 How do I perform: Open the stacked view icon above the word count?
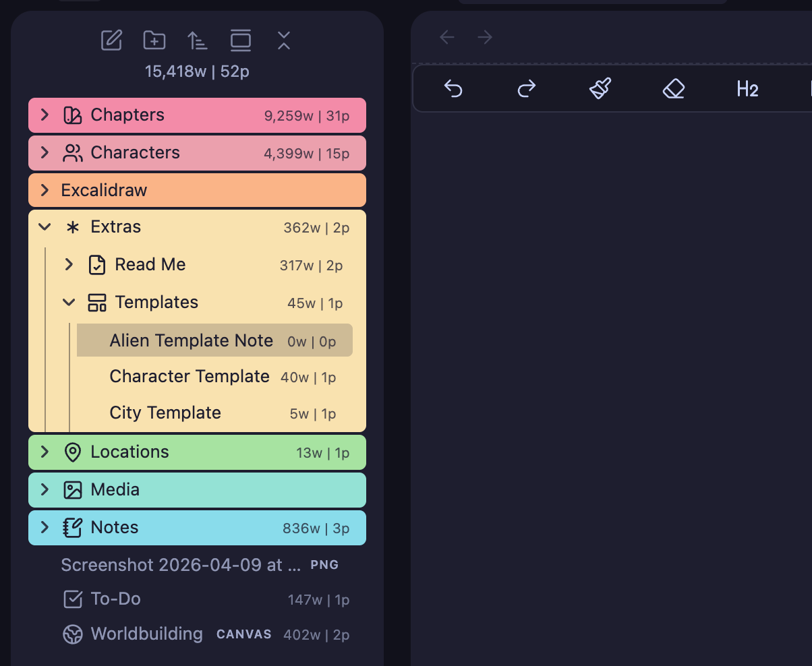coord(240,40)
